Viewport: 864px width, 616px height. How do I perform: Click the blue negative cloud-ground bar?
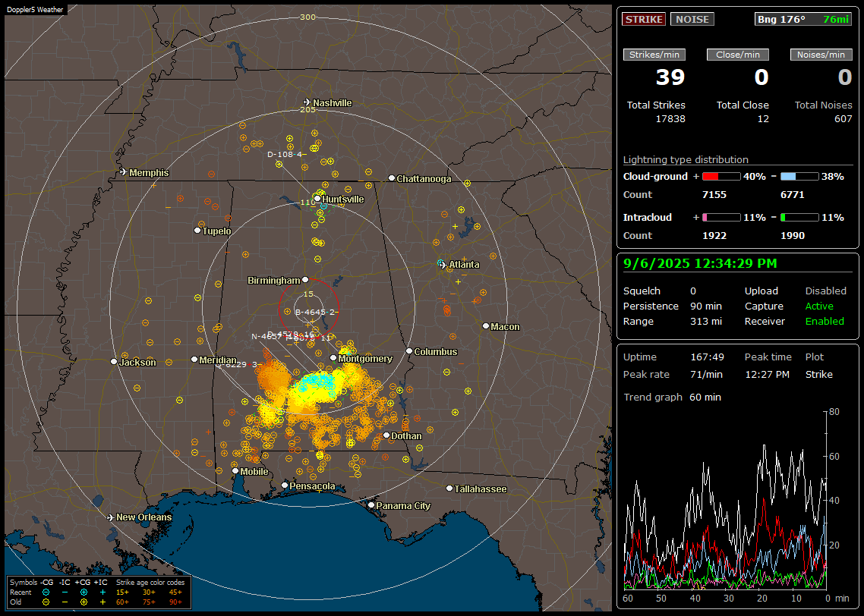tap(799, 177)
